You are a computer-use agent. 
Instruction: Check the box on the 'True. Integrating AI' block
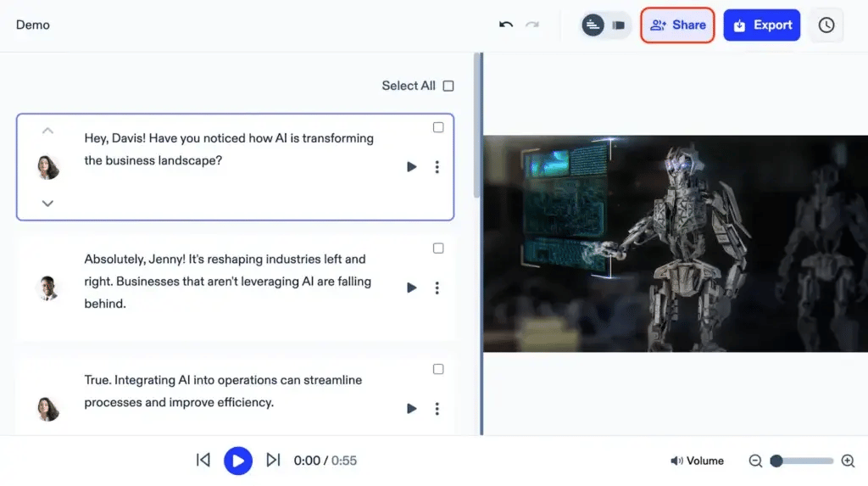pyautogui.click(x=438, y=369)
